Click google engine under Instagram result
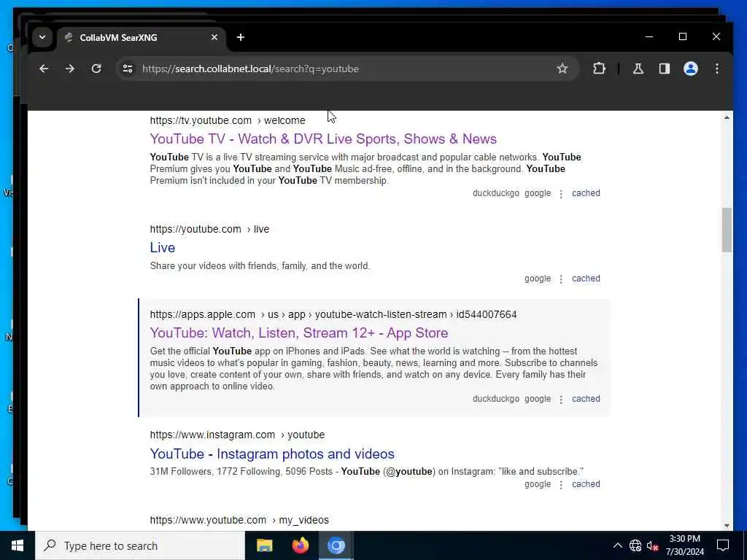This screenshot has width=747, height=560. tap(538, 484)
